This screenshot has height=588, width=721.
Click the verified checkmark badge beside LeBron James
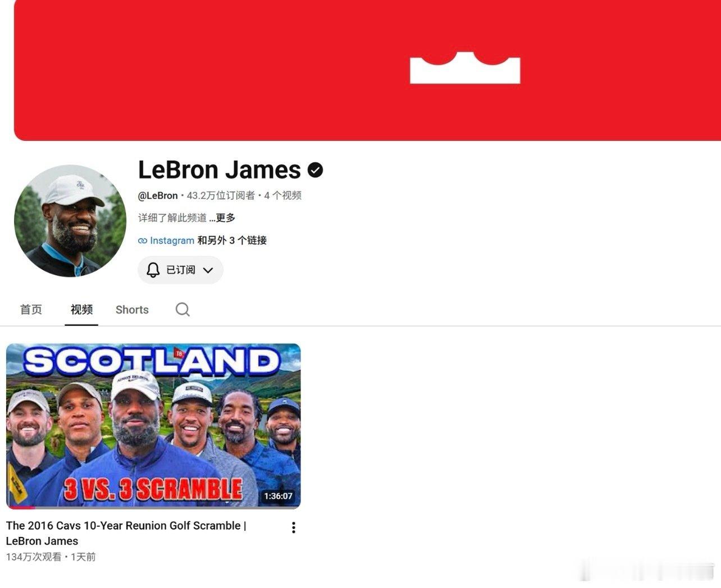pyautogui.click(x=316, y=170)
